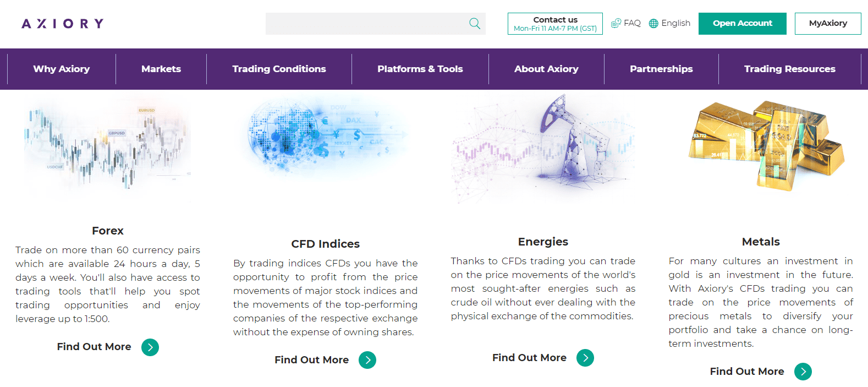
Task: Click the Energies arrow circle icon
Action: tap(585, 358)
